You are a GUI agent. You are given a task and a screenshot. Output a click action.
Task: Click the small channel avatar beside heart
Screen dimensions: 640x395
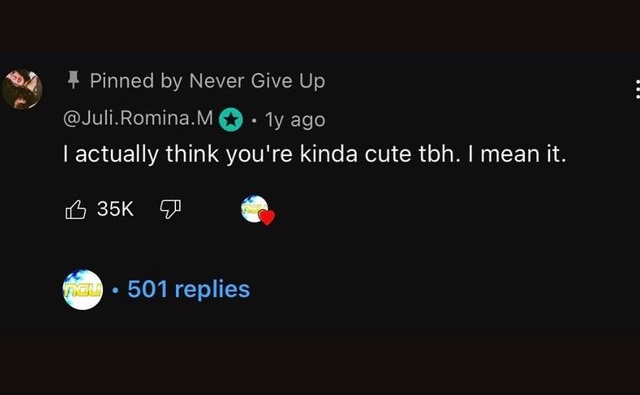(x=254, y=209)
